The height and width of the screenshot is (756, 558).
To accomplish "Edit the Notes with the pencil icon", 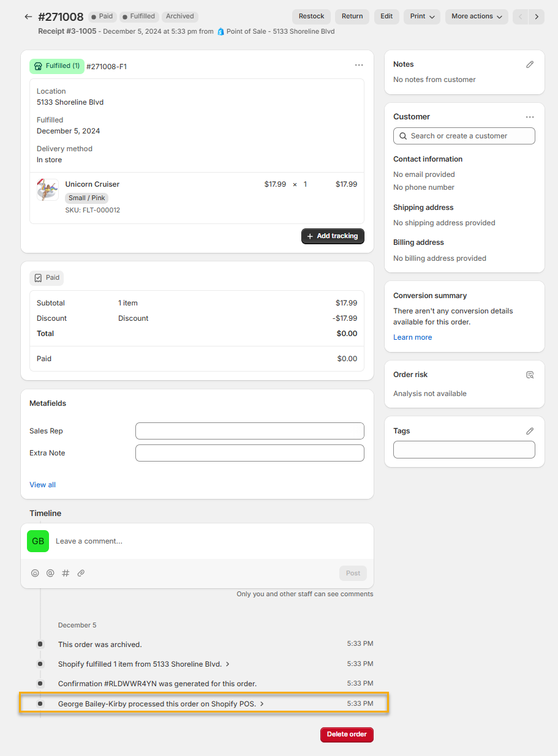I will click(x=530, y=64).
